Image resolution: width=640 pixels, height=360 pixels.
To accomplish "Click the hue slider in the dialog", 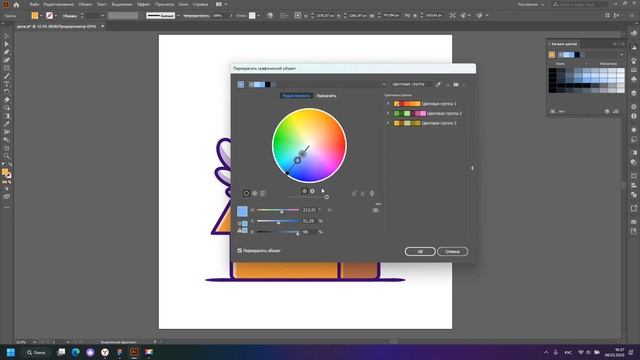I will coord(278,210).
